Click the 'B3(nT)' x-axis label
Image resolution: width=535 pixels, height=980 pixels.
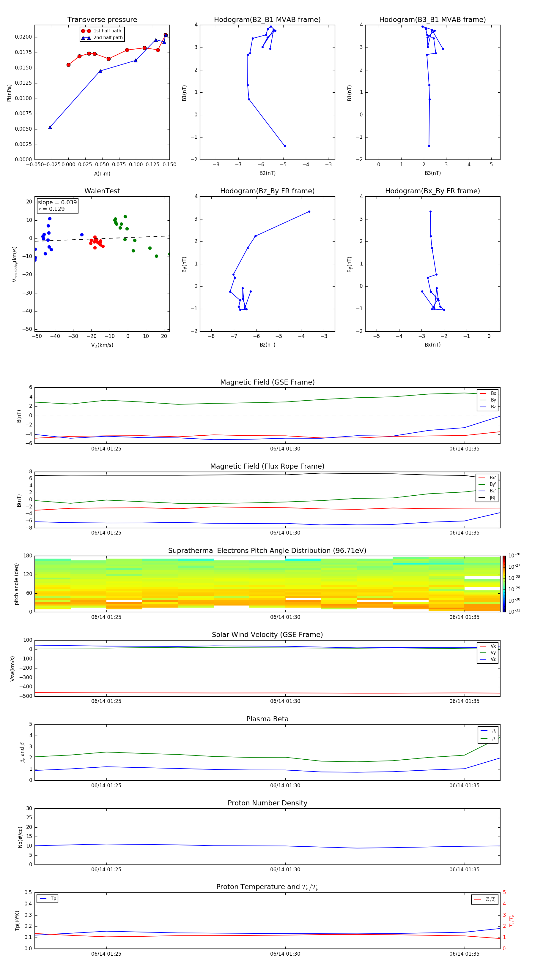(x=432, y=173)
